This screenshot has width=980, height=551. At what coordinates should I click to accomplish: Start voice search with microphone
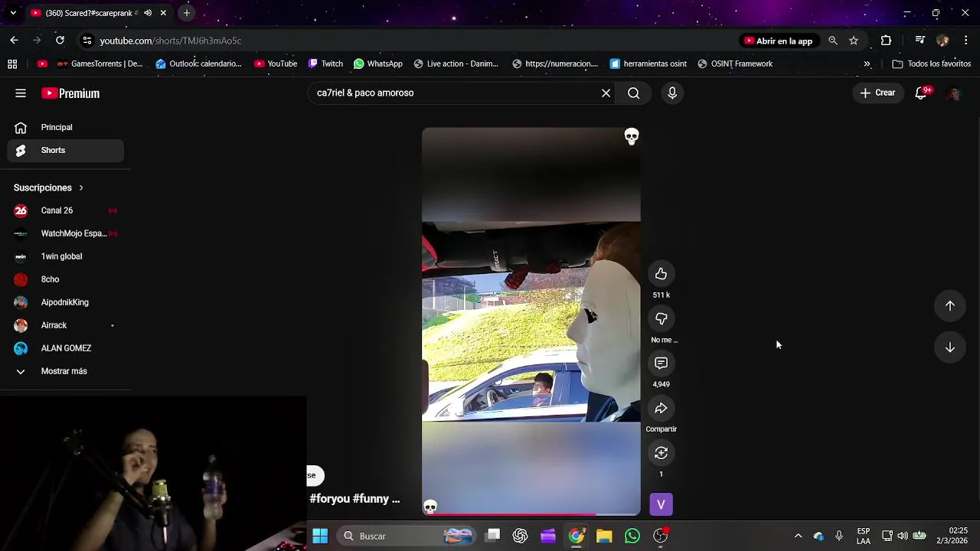tap(672, 93)
